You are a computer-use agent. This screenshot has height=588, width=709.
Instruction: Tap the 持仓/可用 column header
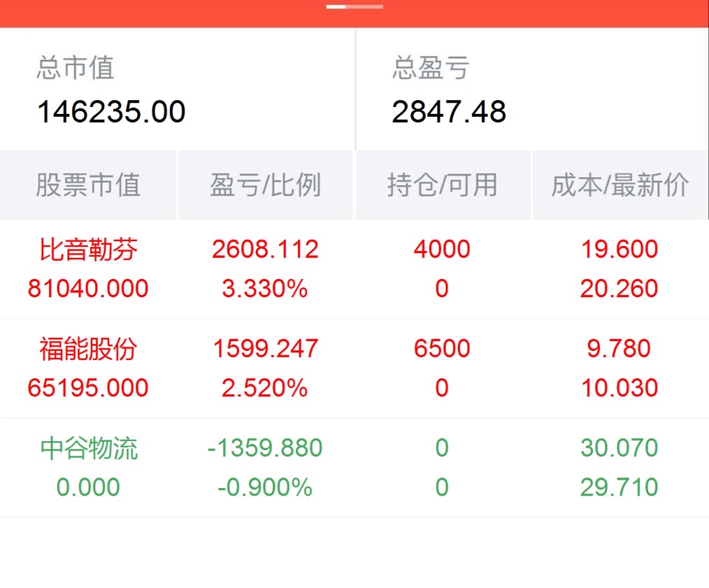[x=442, y=185]
